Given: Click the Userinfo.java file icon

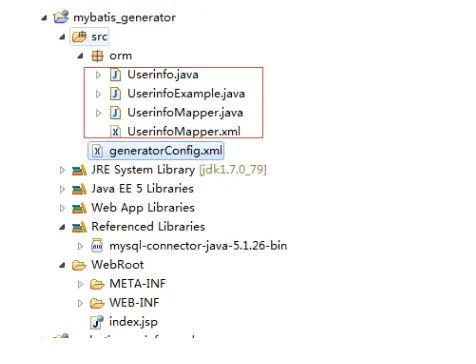Looking at the screenshot, I should (115, 75).
